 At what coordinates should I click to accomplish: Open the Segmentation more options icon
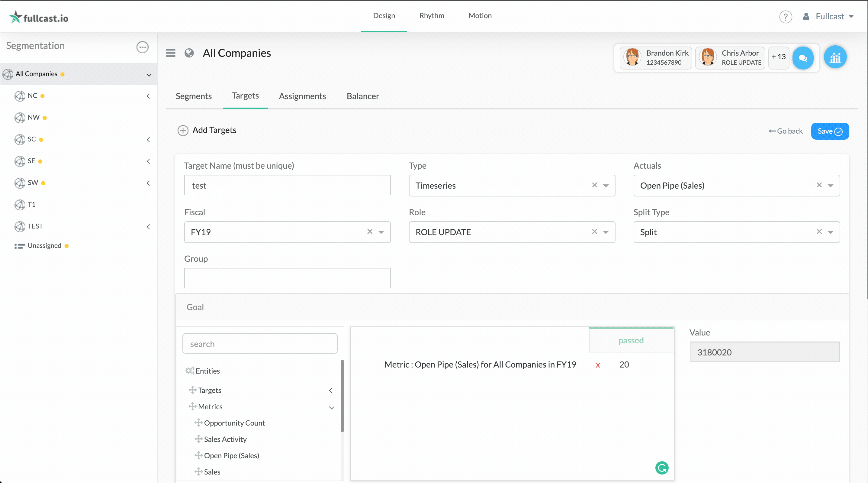tap(142, 47)
